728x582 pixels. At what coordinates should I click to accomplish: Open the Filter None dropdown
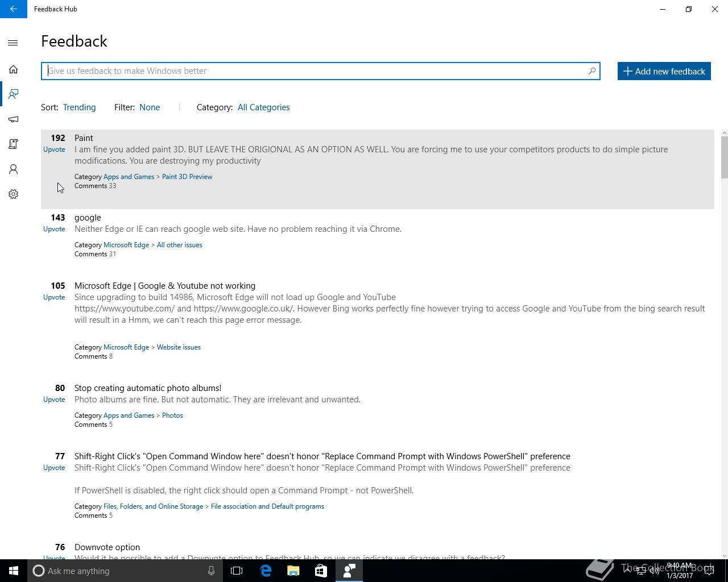pos(150,107)
